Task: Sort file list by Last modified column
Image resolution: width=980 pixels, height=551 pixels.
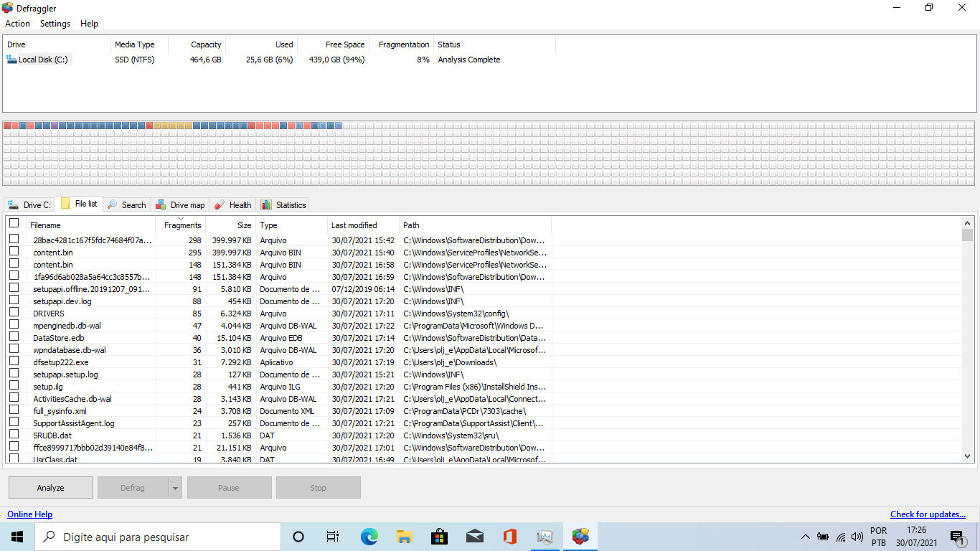Action: point(364,225)
